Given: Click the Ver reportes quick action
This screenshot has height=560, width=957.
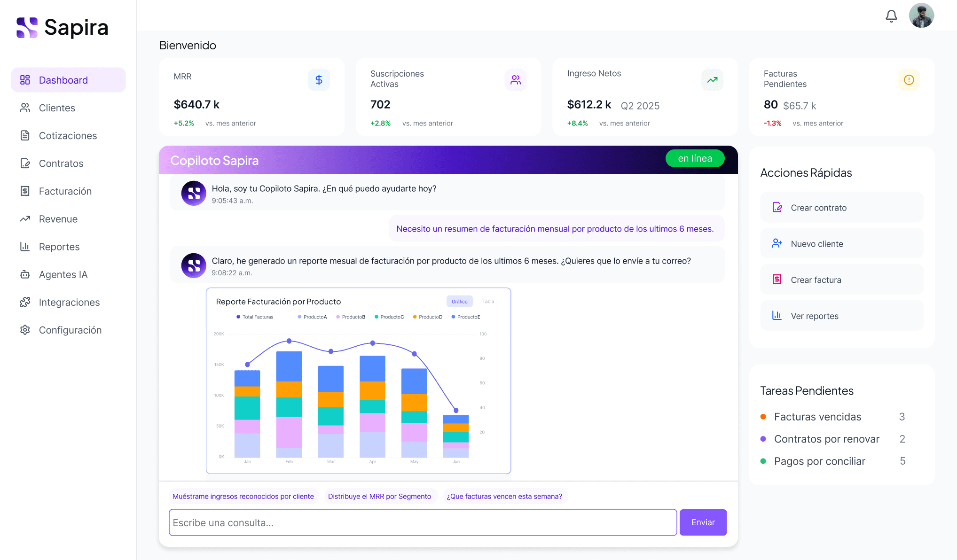Looking at the screenshot, I should pos(842,316).
